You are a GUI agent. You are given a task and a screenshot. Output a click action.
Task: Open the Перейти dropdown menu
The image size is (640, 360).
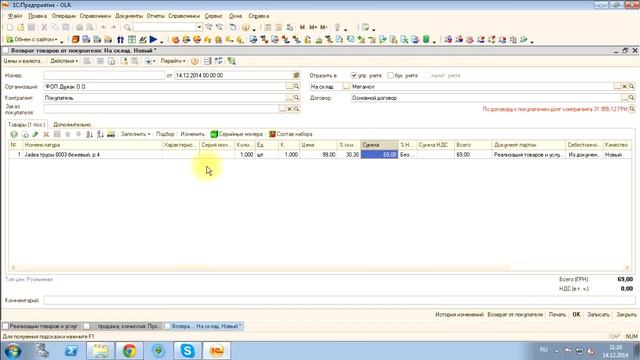pos(173,61)
